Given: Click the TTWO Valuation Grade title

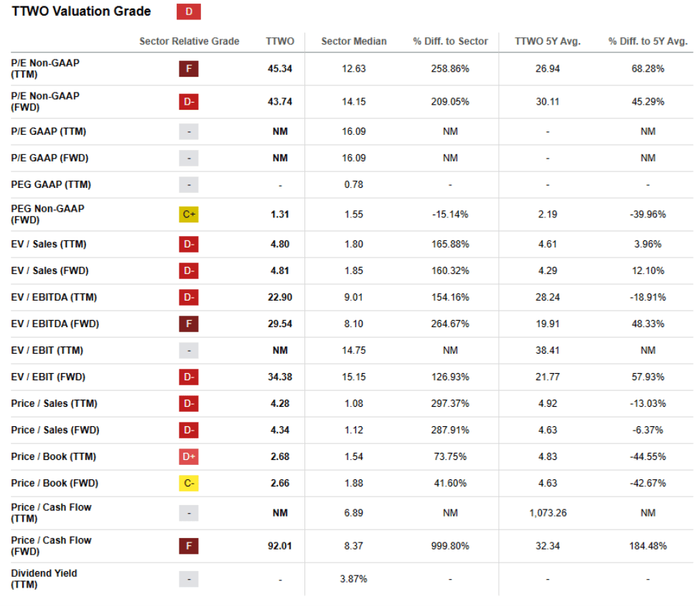Looking at the screenshot, I should click(81, 11).
